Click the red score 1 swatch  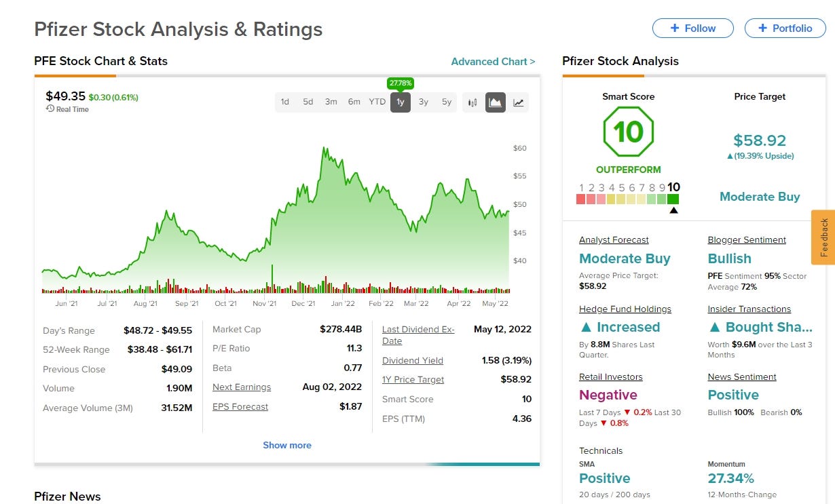(x=581, y=199)
